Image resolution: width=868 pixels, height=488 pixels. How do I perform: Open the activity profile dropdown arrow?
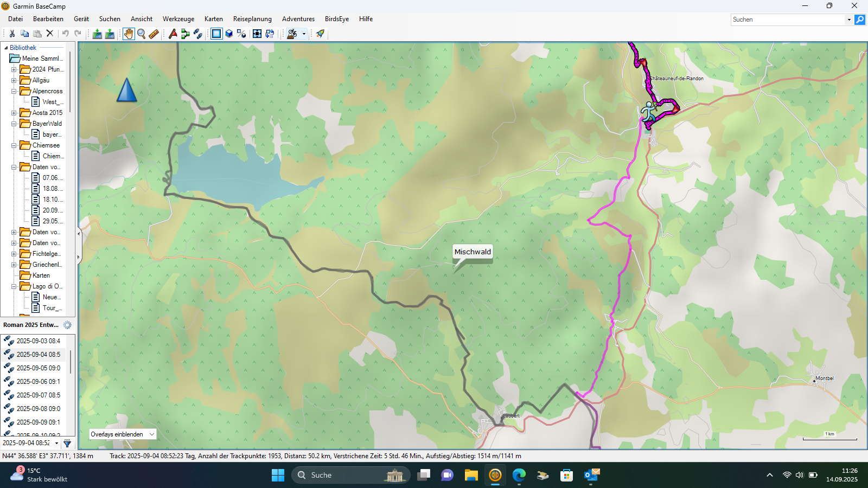click(x=304, y=34)
